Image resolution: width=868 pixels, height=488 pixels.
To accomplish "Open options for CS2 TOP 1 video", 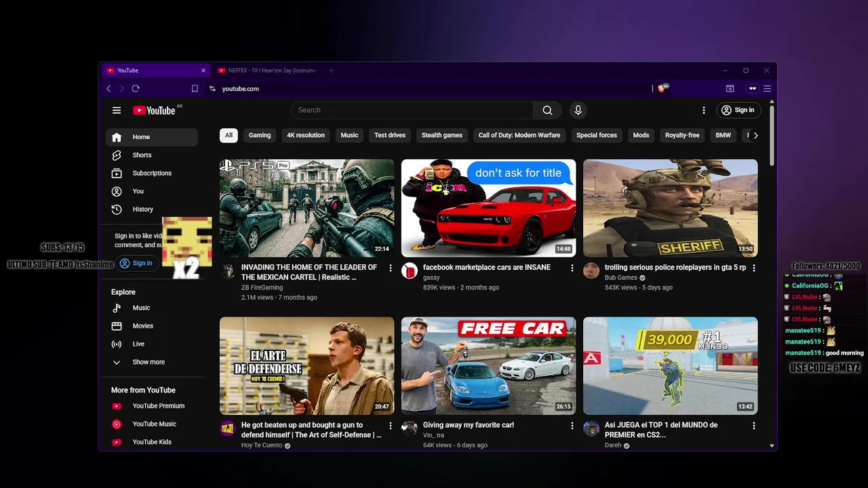I will (x=754, y=426).
